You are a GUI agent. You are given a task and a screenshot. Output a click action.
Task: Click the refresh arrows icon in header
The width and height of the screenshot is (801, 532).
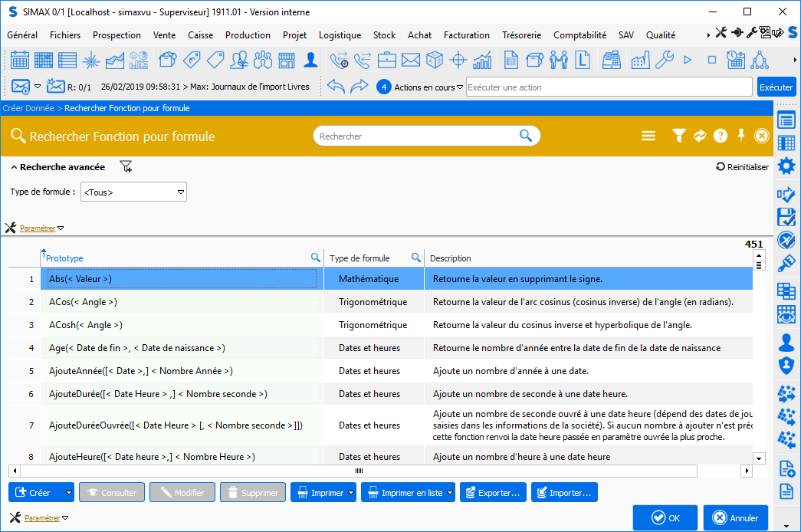point(700,136)
